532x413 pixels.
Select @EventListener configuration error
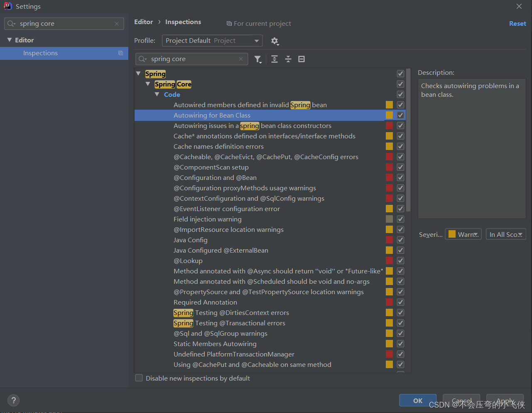tap(227, 209)
